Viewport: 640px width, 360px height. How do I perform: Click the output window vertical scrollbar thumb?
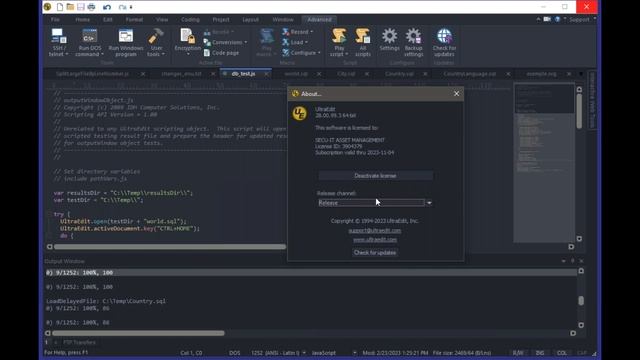pyautogui.click(x=581, y=300)
